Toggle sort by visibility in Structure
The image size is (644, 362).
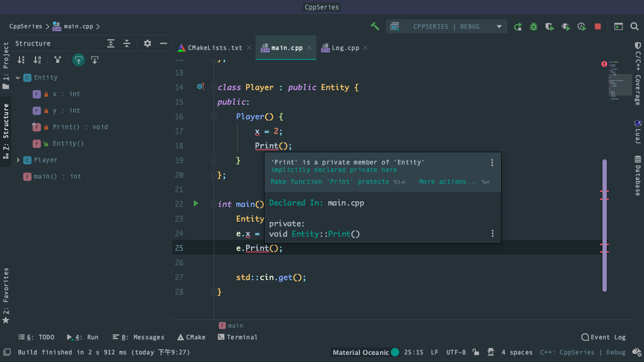(x=21, y=60)
